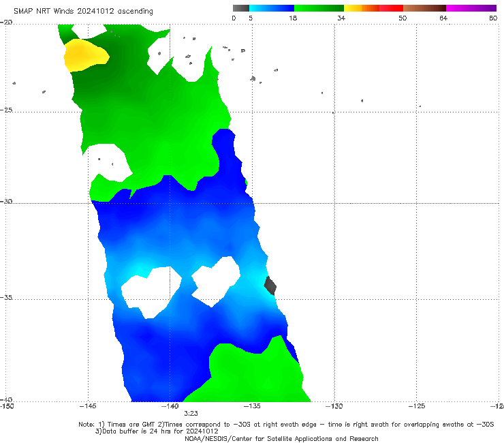Click the longitude label -150
The width and height of the screenshot is (504, 443).
(x=7, y=406)
